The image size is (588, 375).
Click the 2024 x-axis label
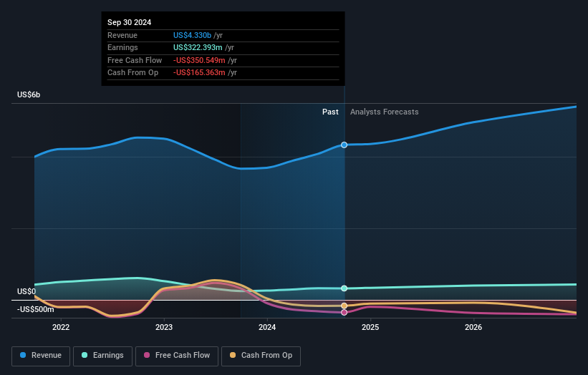pyautogui.click(x=267, y=327)
